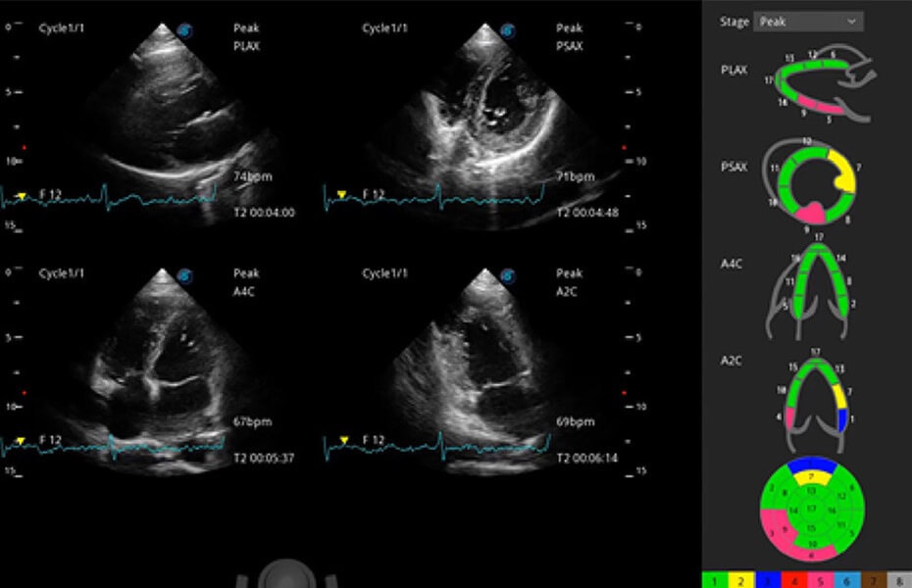The image size is (912, 588).
Task: Choose red score 4 color swatch
Action: coord(793,581)
